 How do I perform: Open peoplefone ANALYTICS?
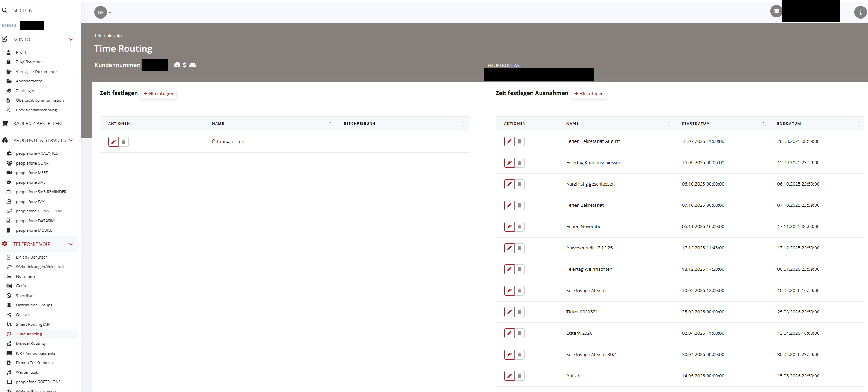[x=37, y=153]
